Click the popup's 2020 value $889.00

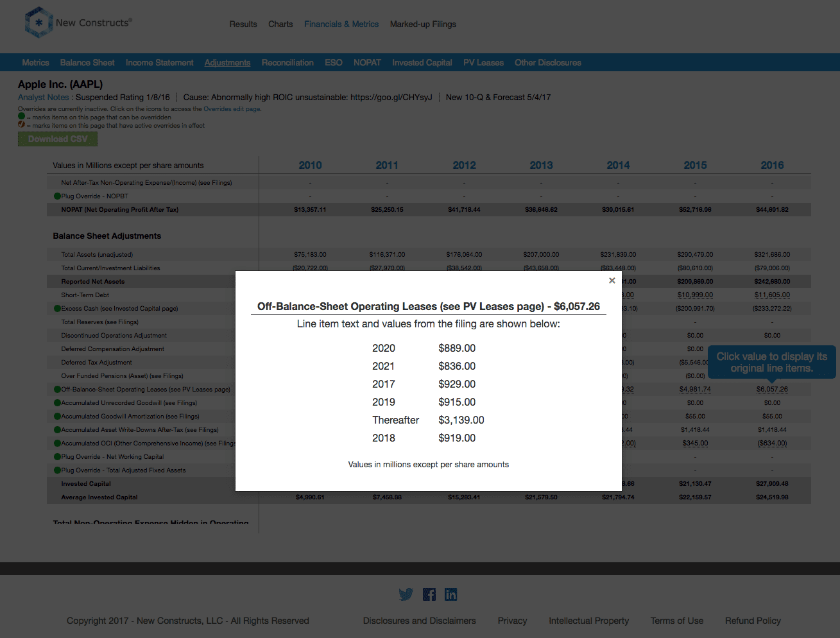[457, 348]
